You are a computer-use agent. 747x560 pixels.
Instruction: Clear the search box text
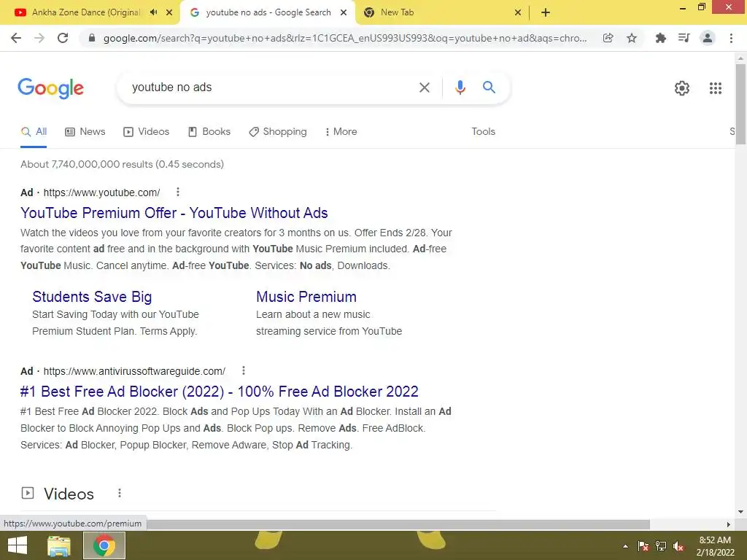click(425, 87)
